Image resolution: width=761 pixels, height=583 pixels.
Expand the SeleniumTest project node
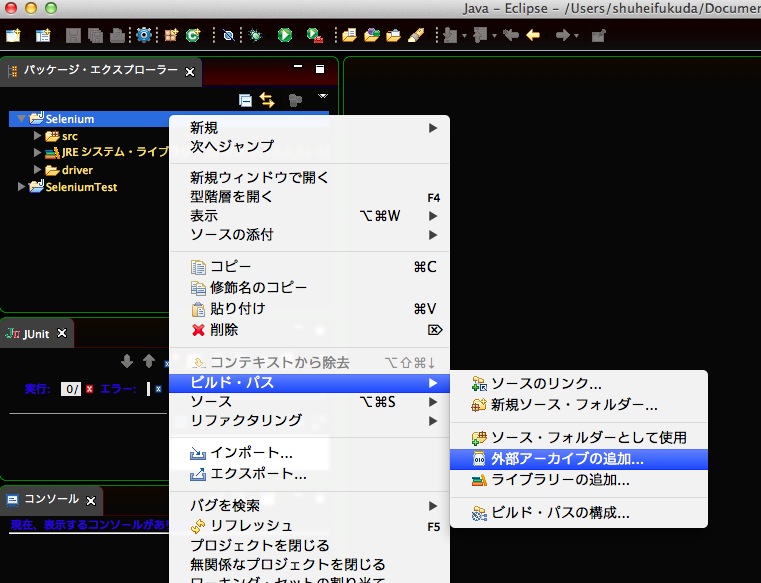[21, 186]
